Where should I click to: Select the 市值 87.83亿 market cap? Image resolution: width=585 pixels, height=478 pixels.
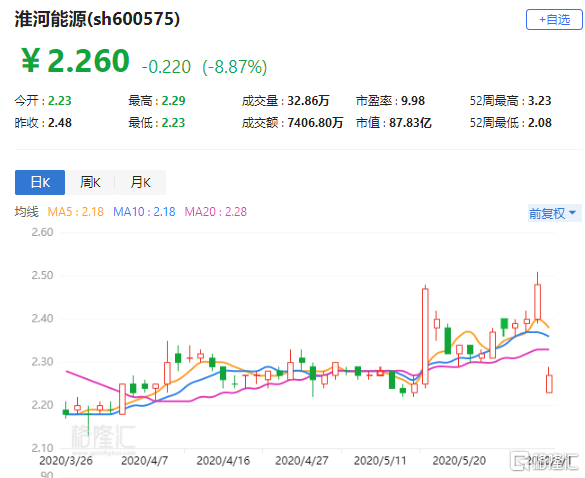coord(394,123)
